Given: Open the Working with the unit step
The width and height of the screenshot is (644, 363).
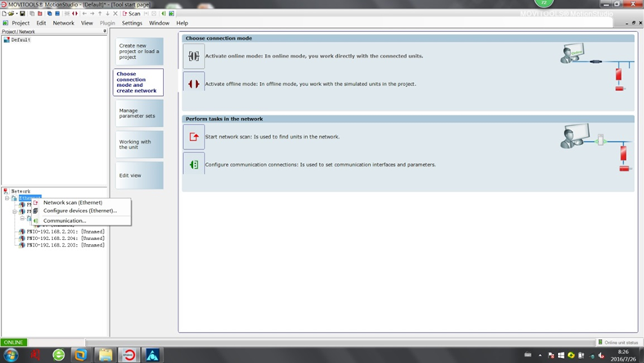Looking at the screenshot, I should coord(138,144).
